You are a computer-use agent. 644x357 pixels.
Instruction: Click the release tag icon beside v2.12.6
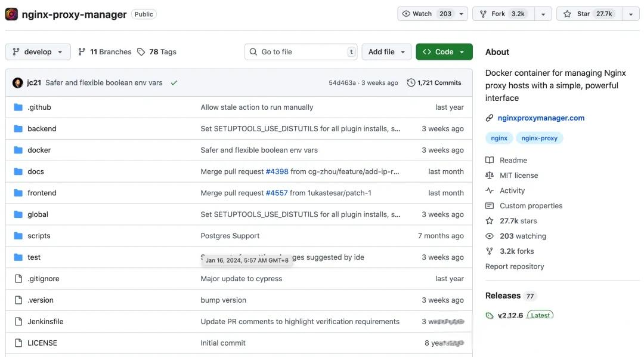click(490, 315)
